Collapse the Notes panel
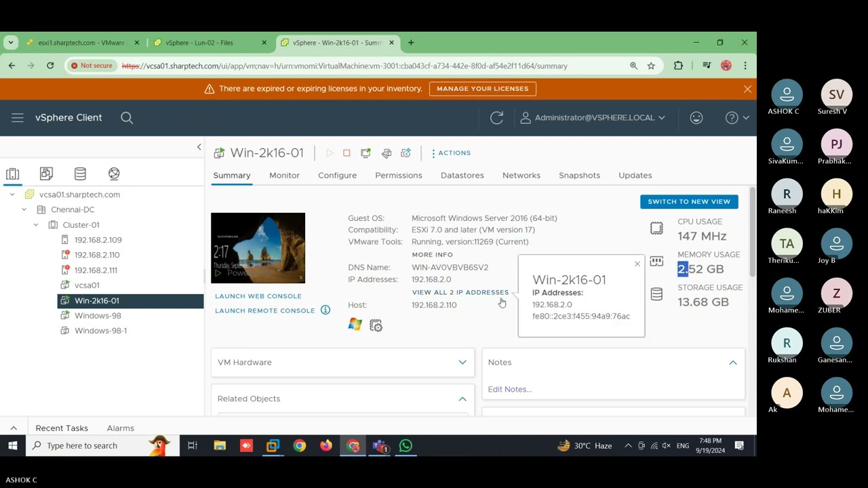The height and width of the screenshot is (488, 868). point(733,363)
